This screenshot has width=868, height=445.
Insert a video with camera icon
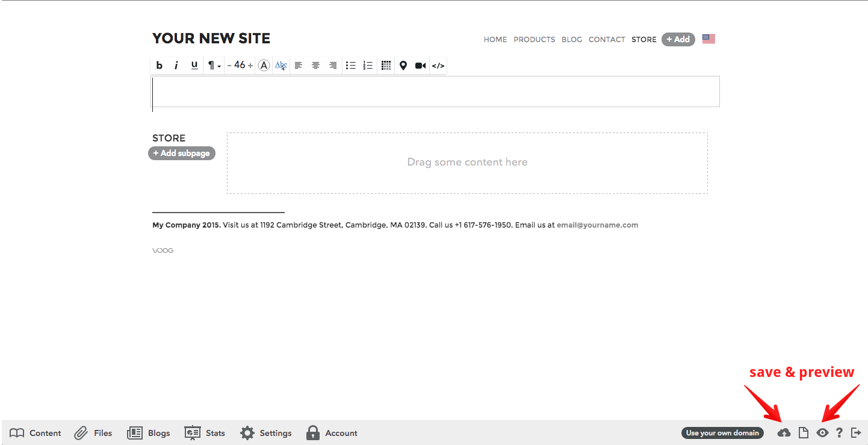pyautogui.click(x=421, y=66)
